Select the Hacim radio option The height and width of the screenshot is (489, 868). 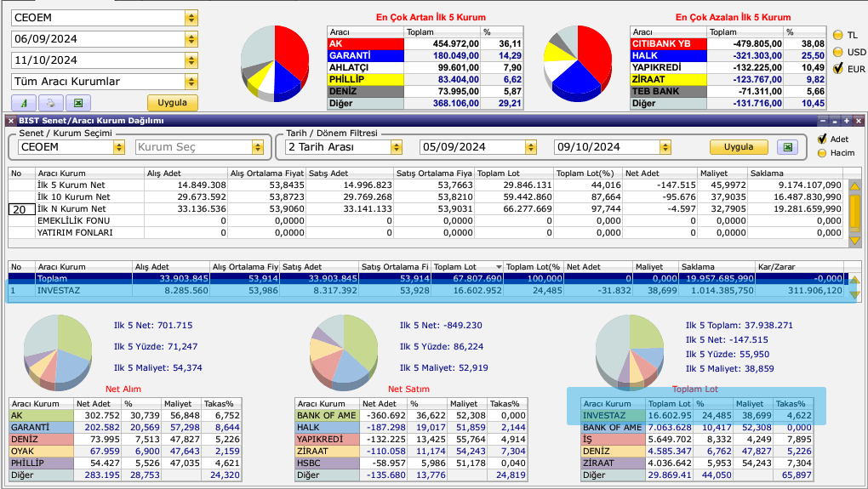click(x=822, y=153)
